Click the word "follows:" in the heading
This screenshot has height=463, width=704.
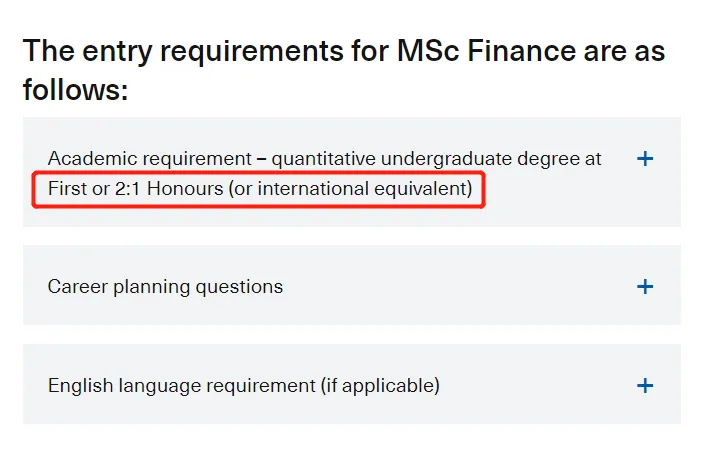tap(76, 91)
